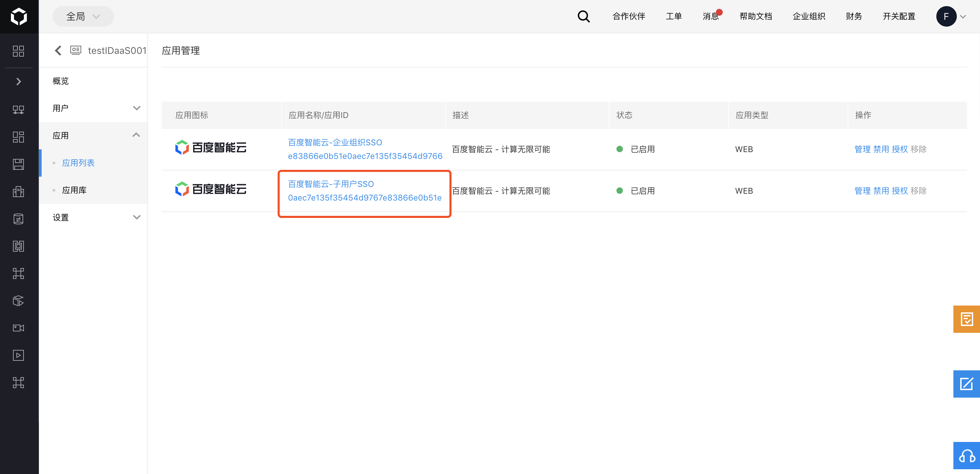Click 授权 for 子用户SSO row
980x474 pixels.
point(900,191)
